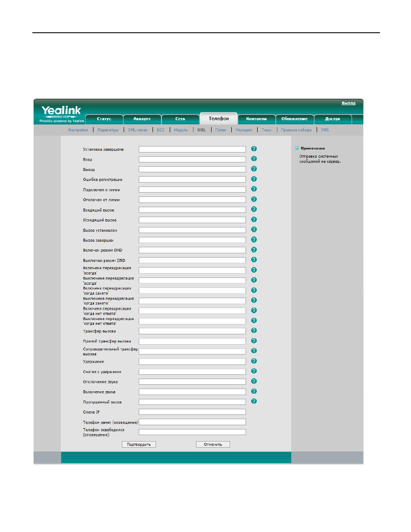
Task: Click the 'Выход' logout link
Action: (349, 103)
